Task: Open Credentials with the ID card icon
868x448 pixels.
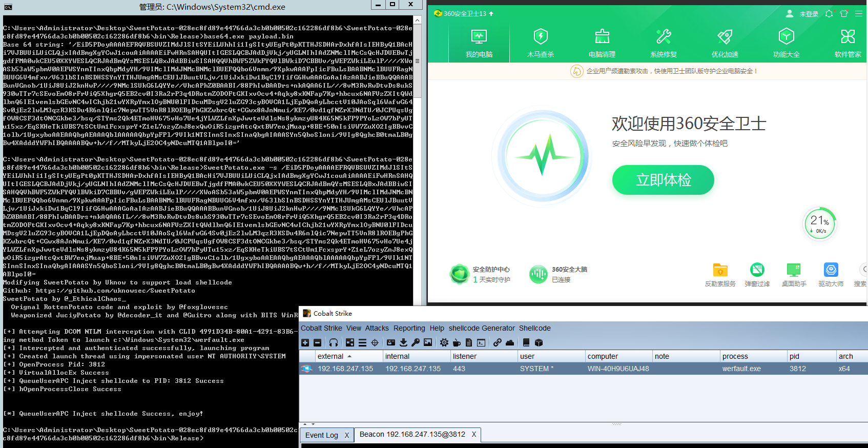Action: [391, 342]
